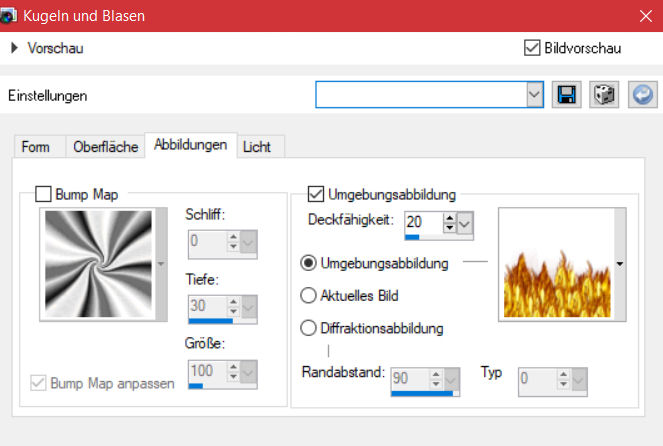This screenshot has width=663, height=446.
Task: Close the Kugeln und Blasen dialog
Action: click(x=645, y=16)
